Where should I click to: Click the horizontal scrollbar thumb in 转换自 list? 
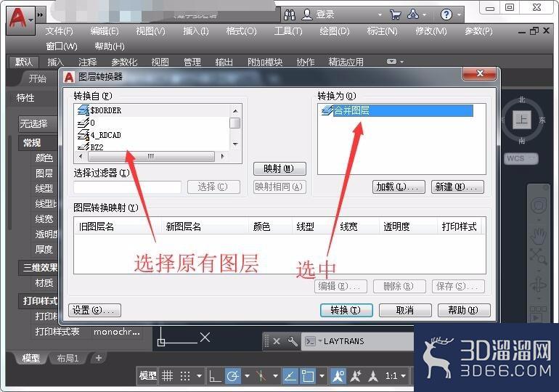pyautogui.click(x=151, y=157)
